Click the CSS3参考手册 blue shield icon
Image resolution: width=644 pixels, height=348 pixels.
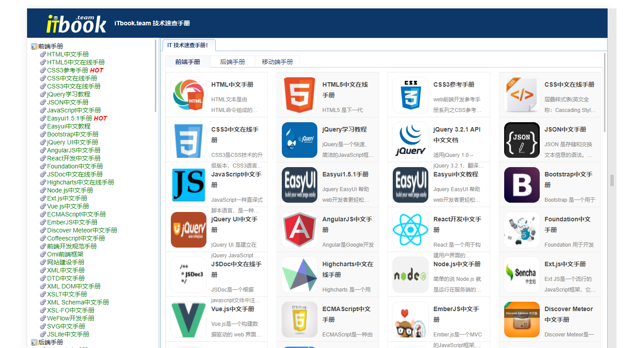click(x=411, y=96)
